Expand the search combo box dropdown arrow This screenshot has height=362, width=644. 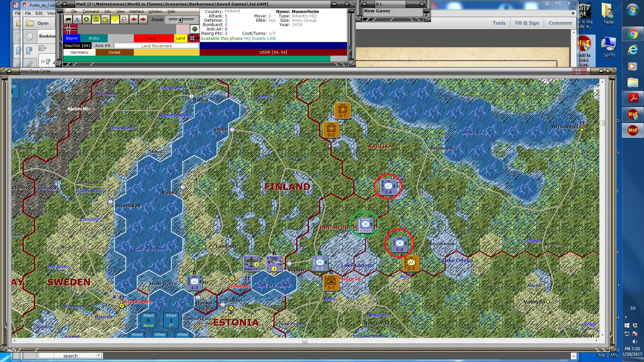tap(99, 356)
